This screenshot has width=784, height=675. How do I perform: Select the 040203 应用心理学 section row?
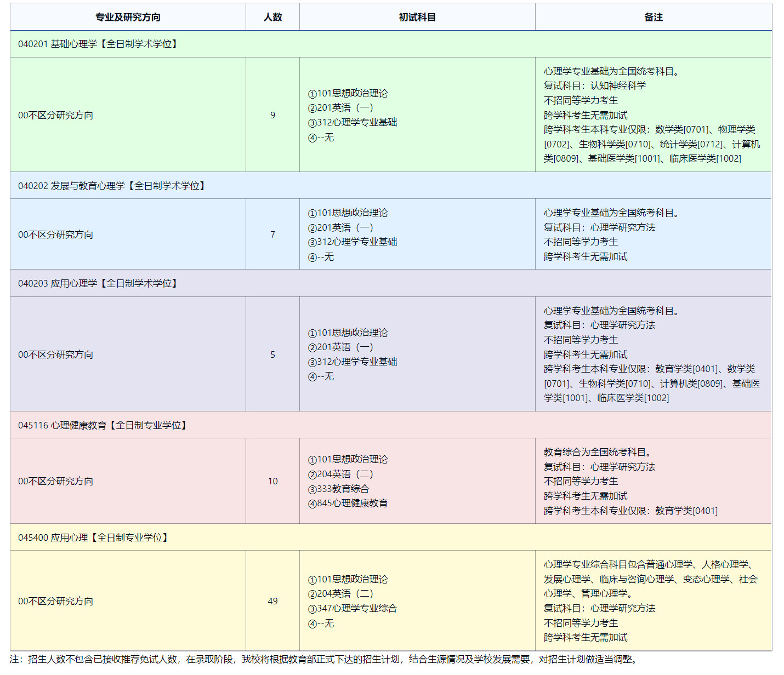tap(392, 283)
